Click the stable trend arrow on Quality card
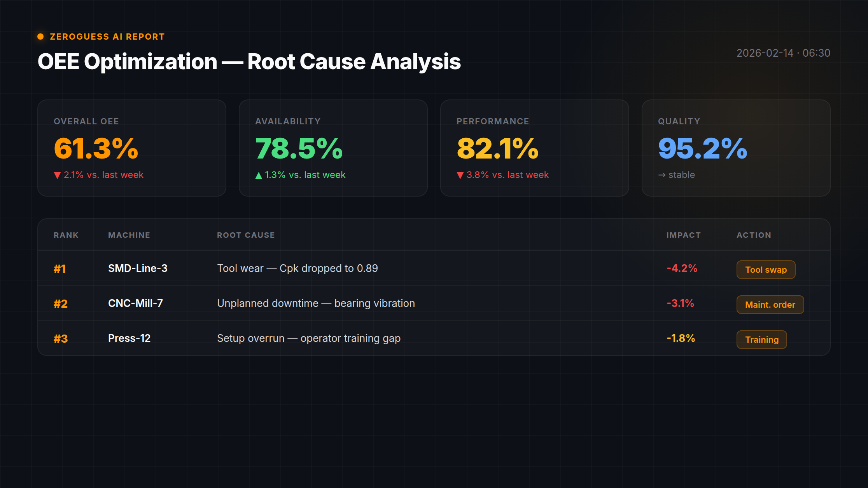The width and height of the screenshot is (868, 488). coord(661,175)
